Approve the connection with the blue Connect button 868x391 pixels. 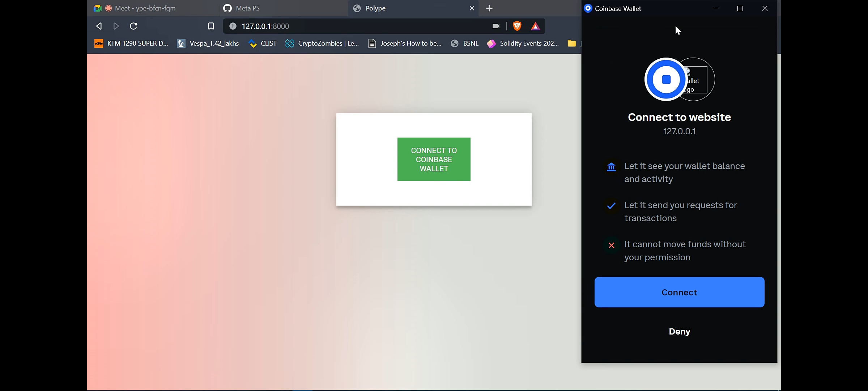pyautogui.click(x=679, y=292)
